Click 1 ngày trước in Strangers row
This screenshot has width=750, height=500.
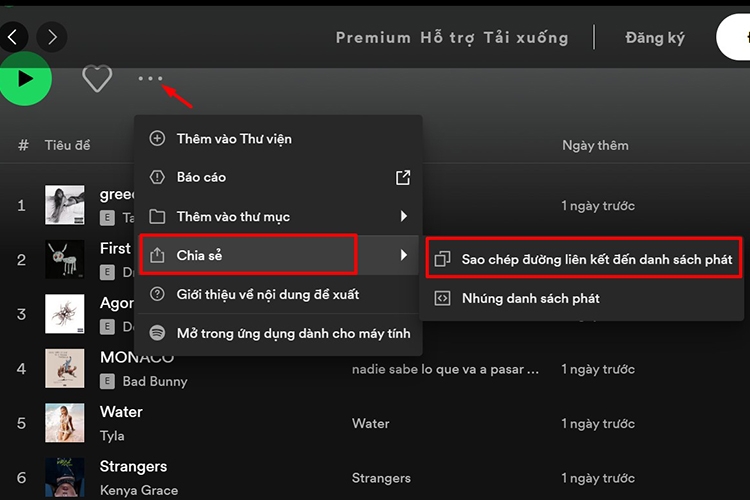point(598,478)
